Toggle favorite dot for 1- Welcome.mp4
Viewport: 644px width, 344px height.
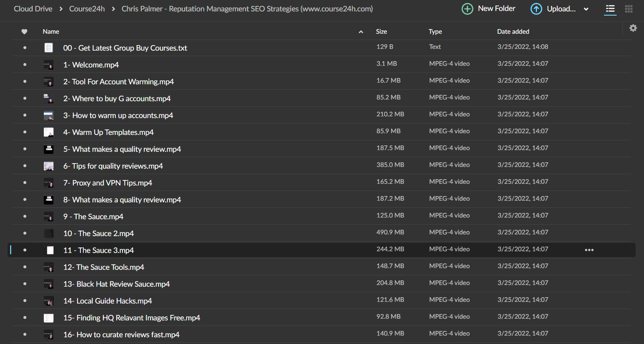click(x=25, y=64)
